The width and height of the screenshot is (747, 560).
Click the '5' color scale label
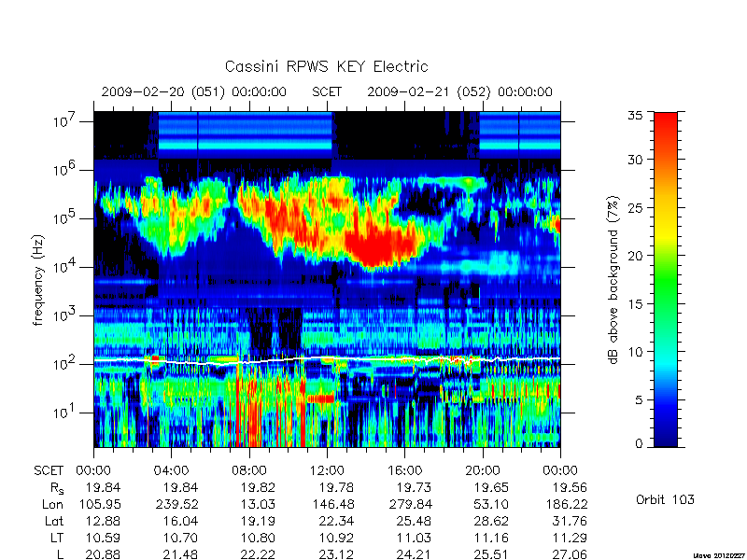click(639, 399)
